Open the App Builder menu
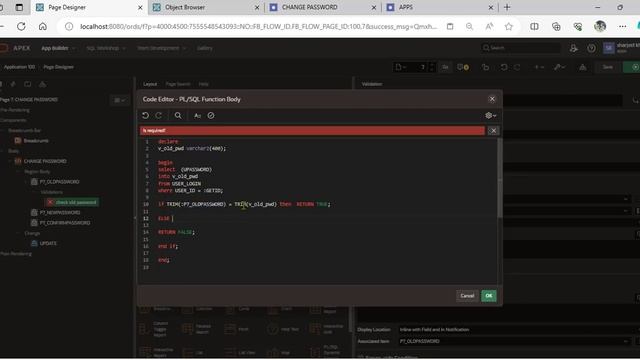640x360 pixels. point(58,48)
